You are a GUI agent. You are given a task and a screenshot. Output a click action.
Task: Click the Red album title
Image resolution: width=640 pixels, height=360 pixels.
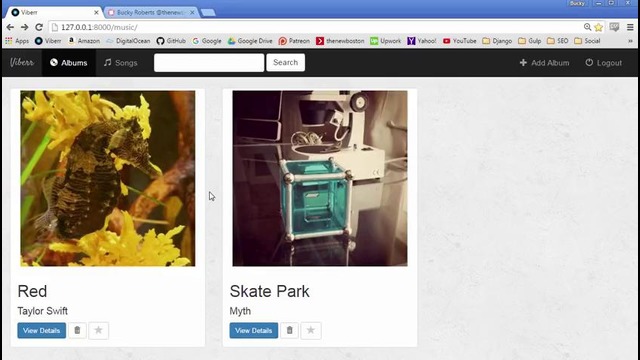point(32,291)
